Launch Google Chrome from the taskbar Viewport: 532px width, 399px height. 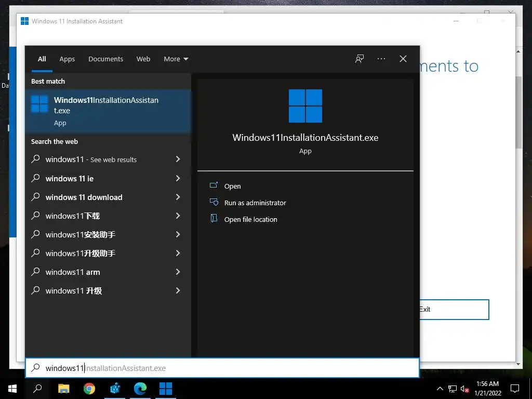(89, 389)
